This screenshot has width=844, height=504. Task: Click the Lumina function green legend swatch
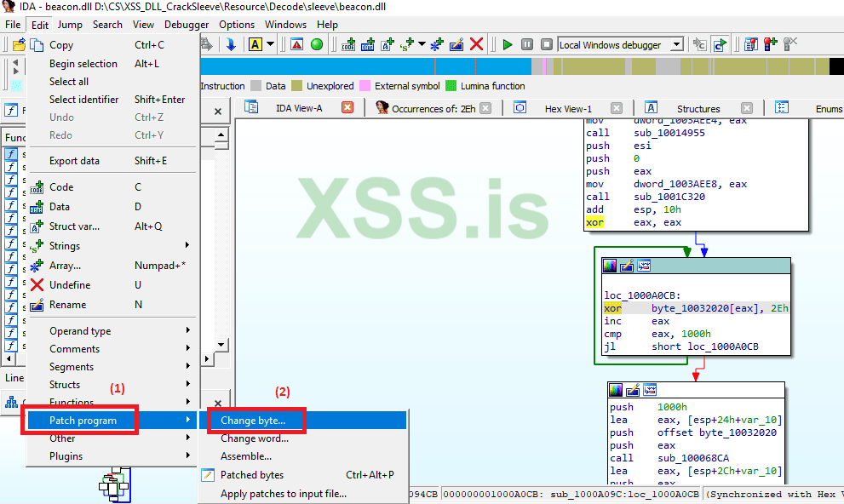click(451, 85)
